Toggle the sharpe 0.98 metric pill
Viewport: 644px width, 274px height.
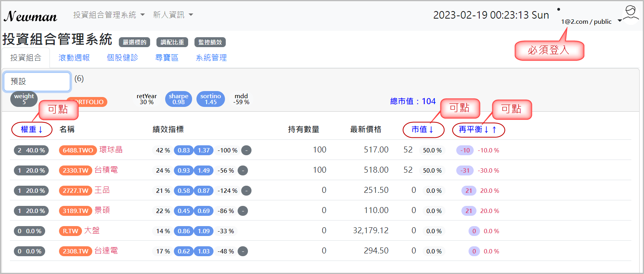178,99
